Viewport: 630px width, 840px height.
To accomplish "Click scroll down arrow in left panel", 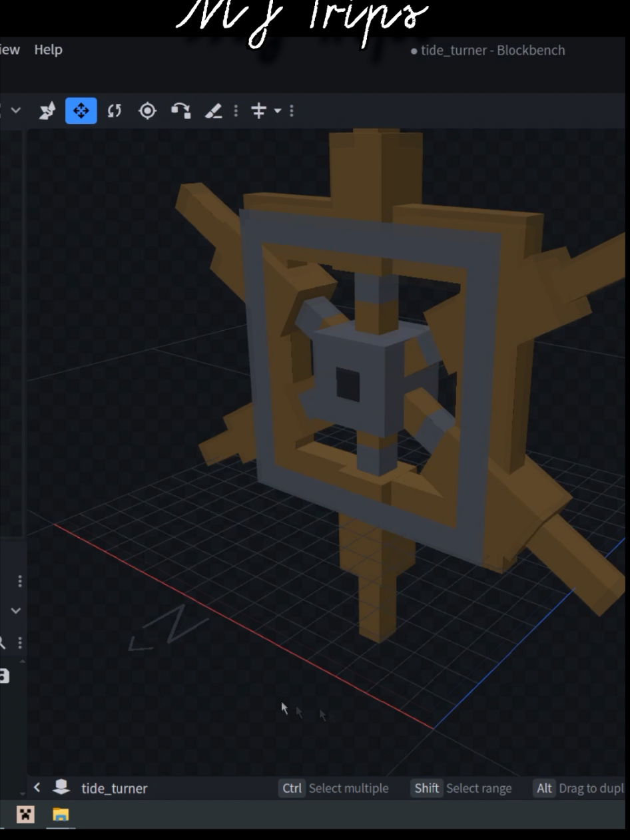I will 24,793.
